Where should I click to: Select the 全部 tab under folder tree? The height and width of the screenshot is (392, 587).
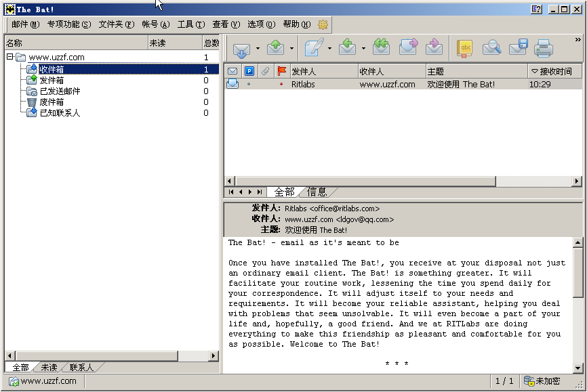20,368
